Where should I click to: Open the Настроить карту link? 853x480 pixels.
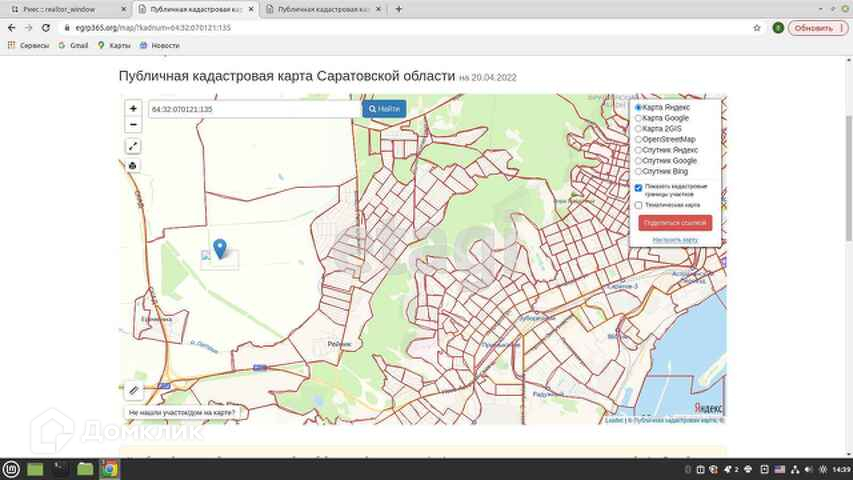click(x=675, y=240)
